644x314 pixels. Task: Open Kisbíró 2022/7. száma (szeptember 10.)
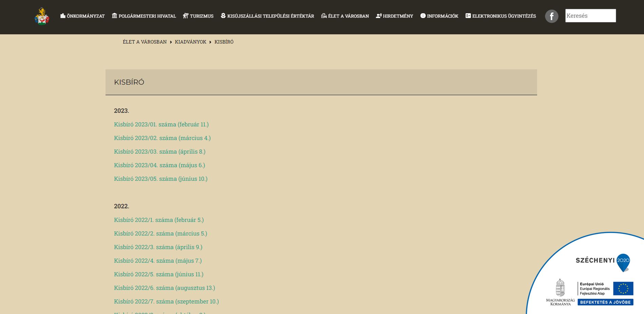(166, 301)
